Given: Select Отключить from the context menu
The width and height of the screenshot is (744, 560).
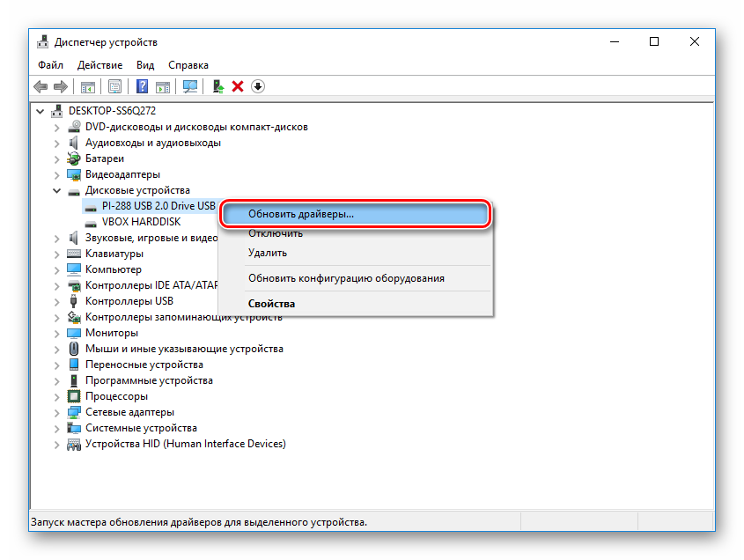Looking at the screenshot, I should 275,233.
